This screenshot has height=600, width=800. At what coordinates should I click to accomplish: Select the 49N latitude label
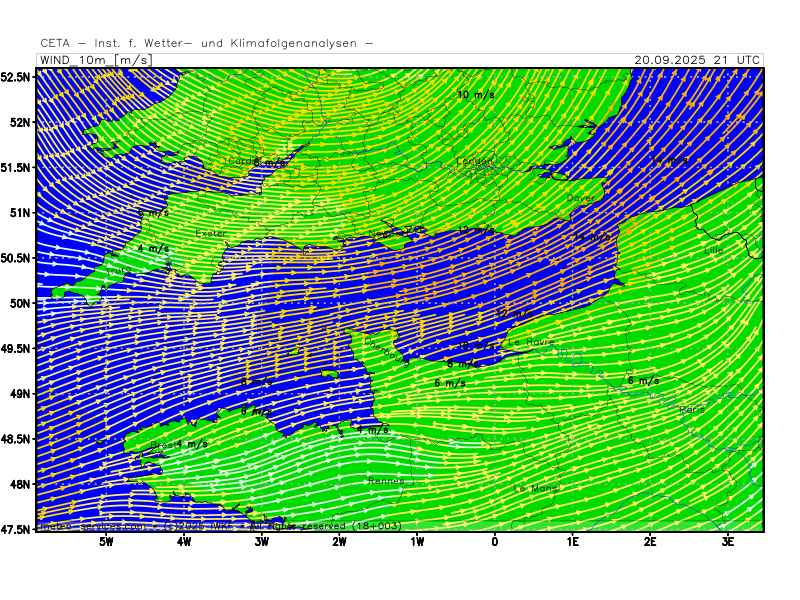coord(19,394)
